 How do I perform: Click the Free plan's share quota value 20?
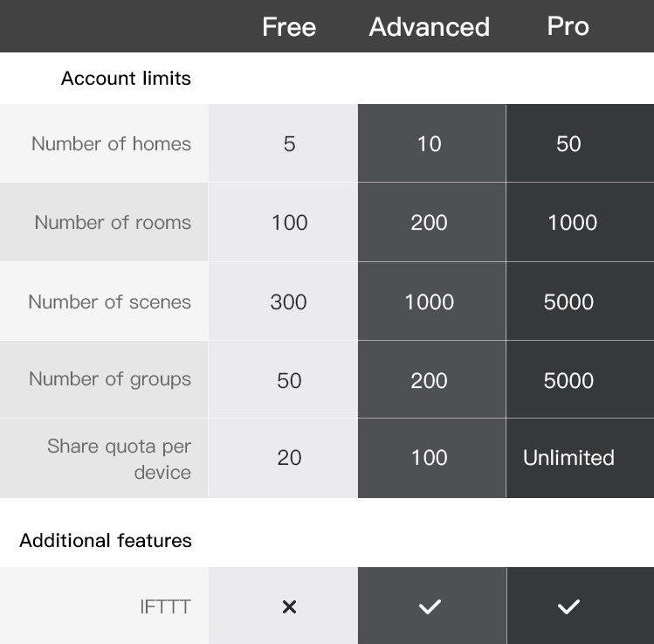click(289, 458)
